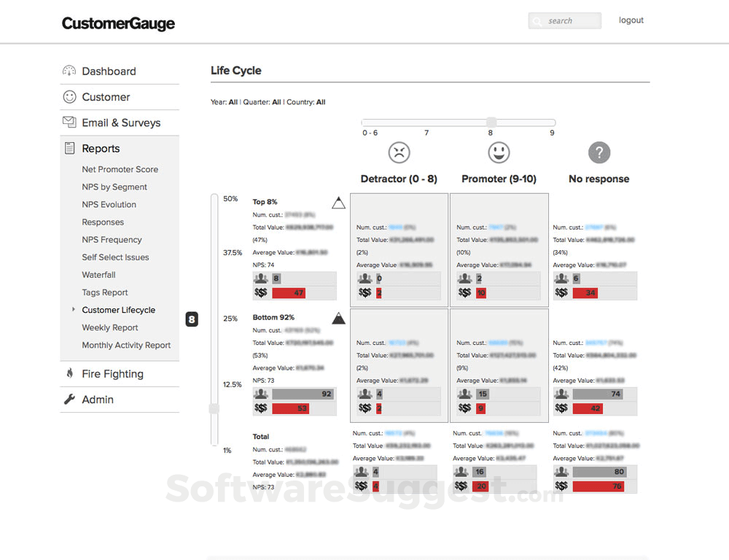Click the Reports bookmark icon
The height and width of the screenshot is (560, 729).
tap(71, 148)
